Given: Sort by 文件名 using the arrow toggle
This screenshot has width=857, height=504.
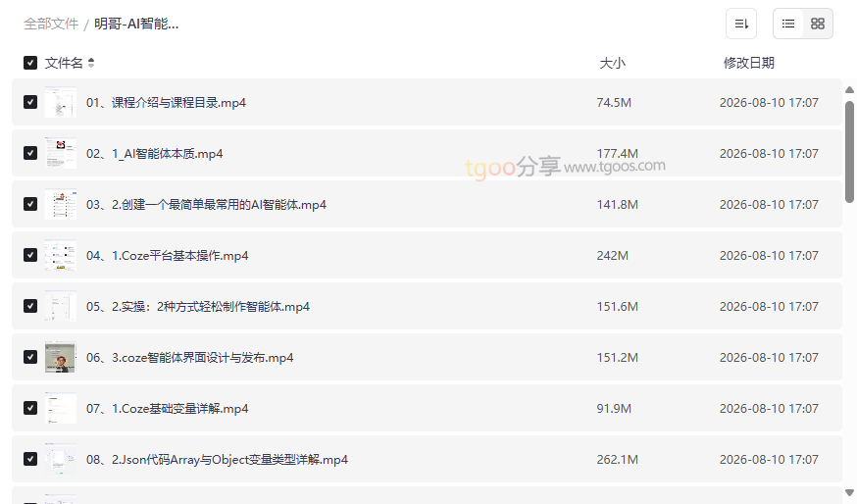Looking at the screenshot, I should click(91, 63).
